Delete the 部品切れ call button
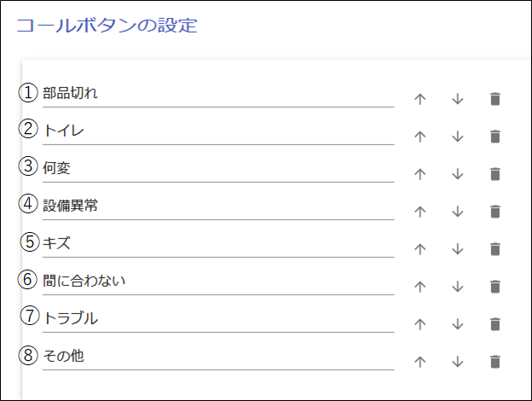The width and height of the screenshot is (532, 401). (494, 99)
